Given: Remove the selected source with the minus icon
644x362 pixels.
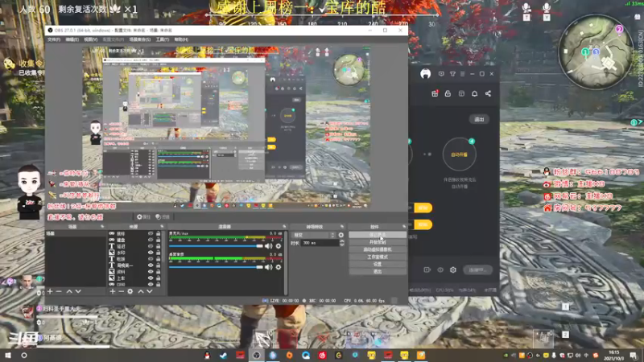Looking at the screenshot, I should [122, 291].
